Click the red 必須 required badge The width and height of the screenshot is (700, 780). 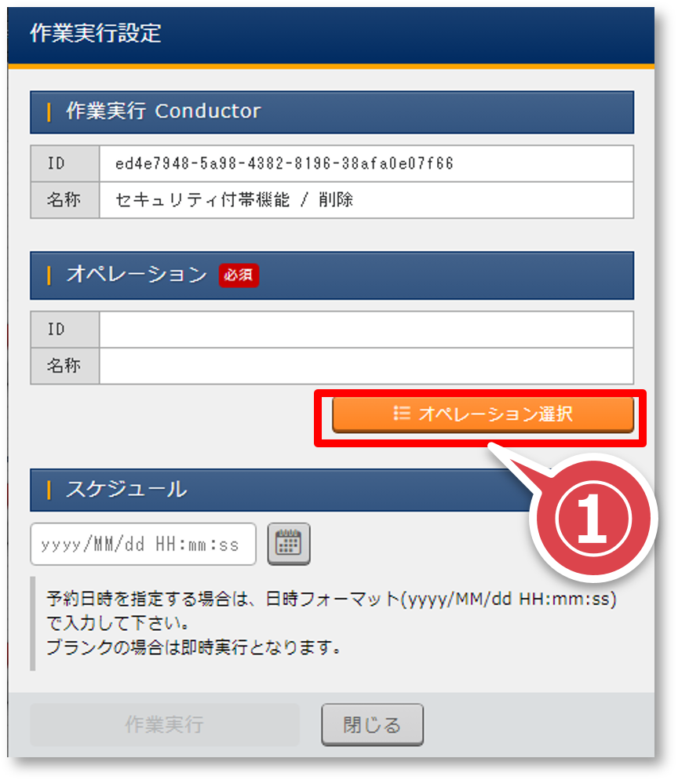click(x=239, y=275)
